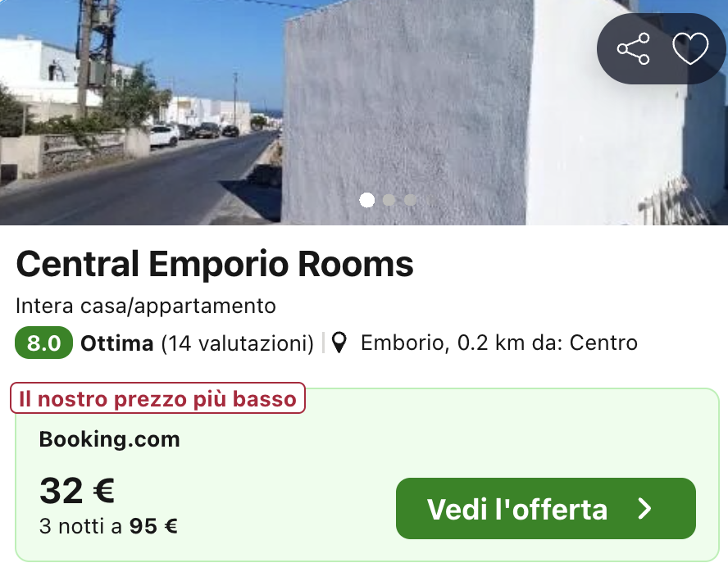This screenshot has width=728, height=572.
Task: Click the 'Intera casa/appartamento' property type
Action: point(146,306)
